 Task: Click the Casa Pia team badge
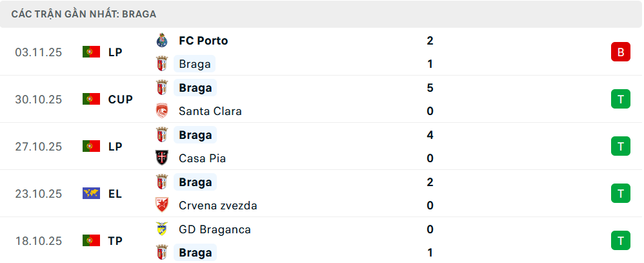tap(162, 158)
